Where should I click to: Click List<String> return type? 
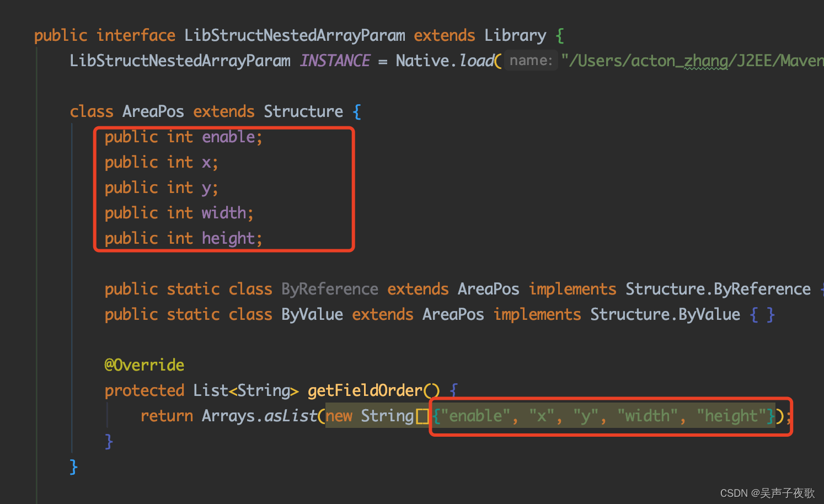point(246,390)
